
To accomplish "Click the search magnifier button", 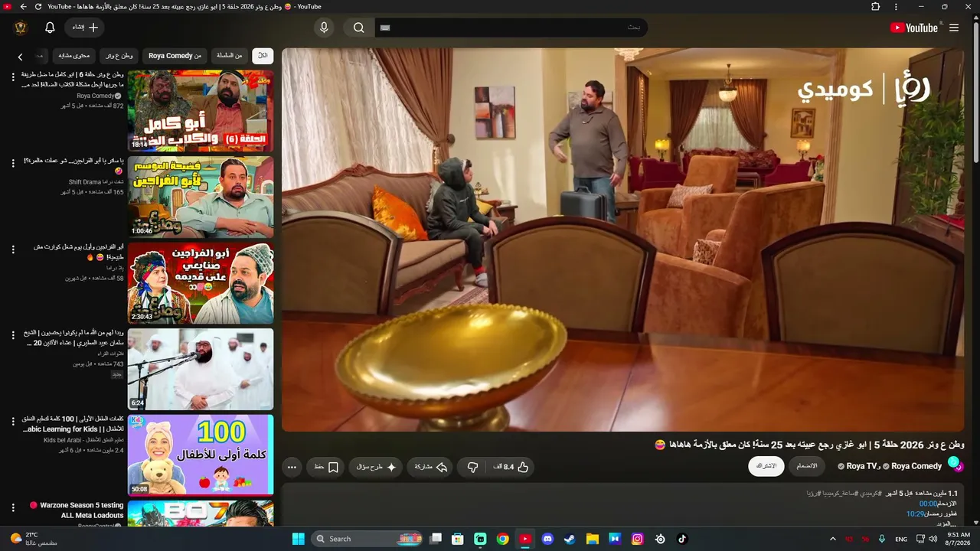I will pos(358,28).
